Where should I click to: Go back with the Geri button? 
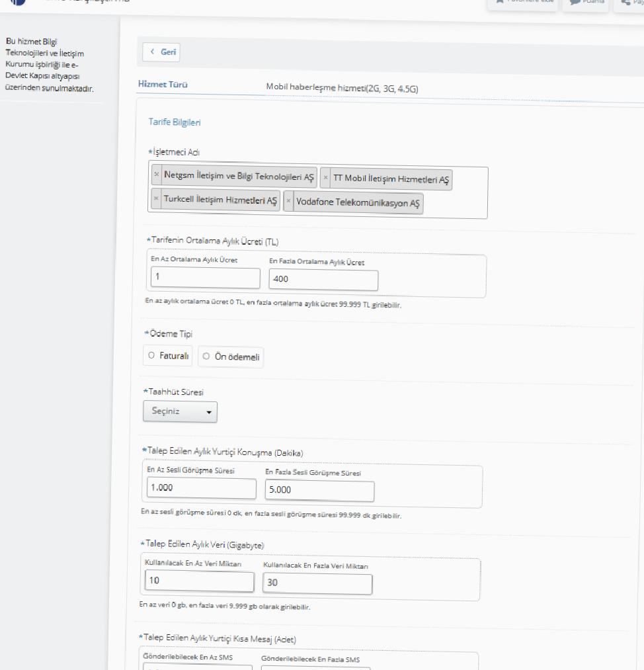(161, 52)
